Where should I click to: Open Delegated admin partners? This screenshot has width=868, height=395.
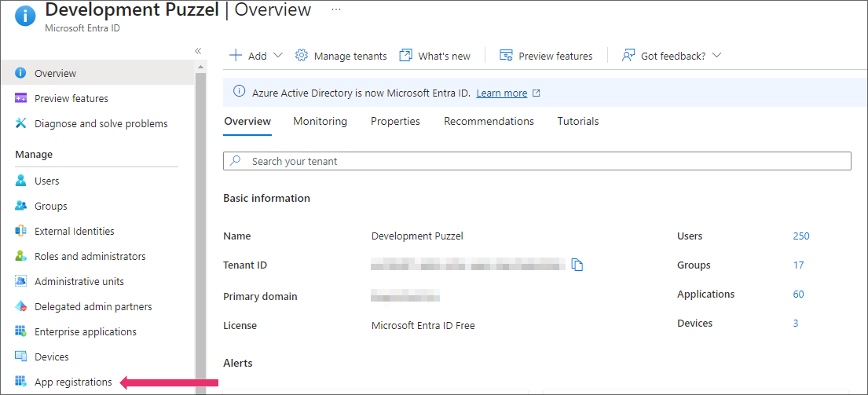pos(93,307)
